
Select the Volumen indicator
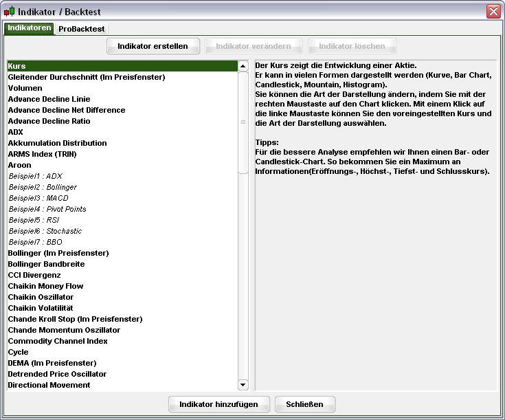tap(122, 88)
